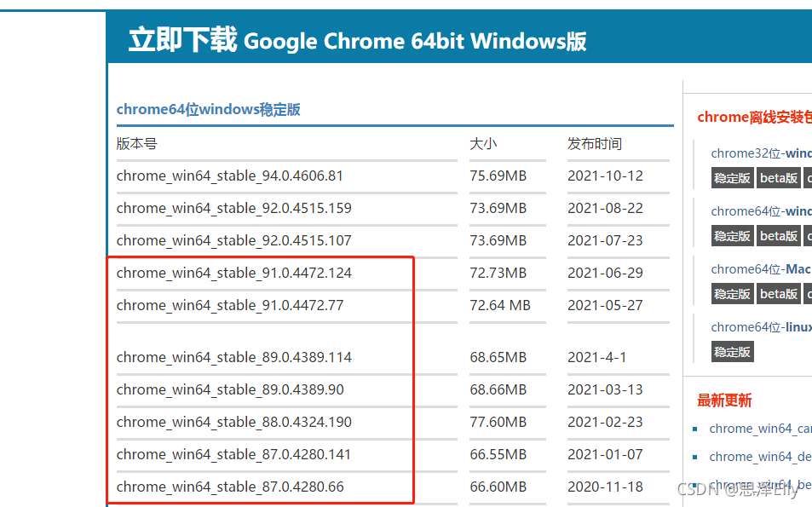Click the 大小 column header

pos(483,143)
